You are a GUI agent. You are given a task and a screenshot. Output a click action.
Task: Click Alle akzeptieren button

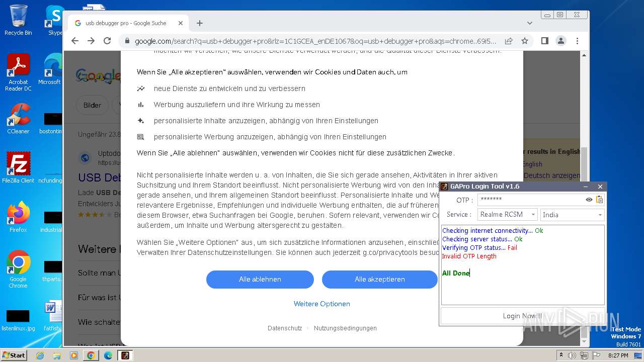[380, 280]
